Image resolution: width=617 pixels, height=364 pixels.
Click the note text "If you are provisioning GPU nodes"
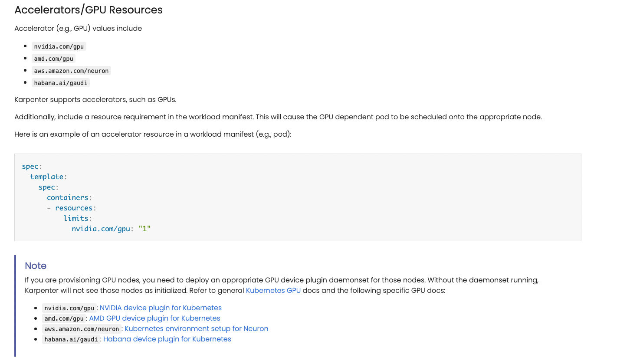282,285
